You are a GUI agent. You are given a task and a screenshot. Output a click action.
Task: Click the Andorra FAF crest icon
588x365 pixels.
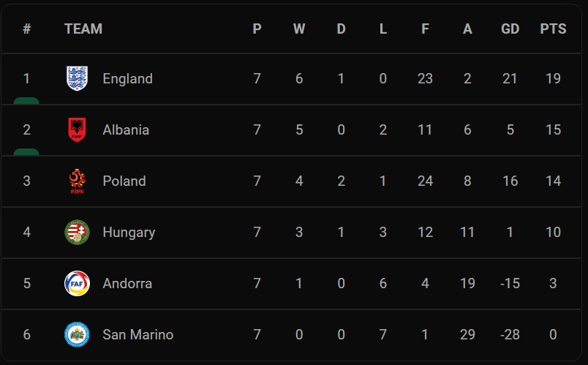pyautogui.click(x=77, y=283)
